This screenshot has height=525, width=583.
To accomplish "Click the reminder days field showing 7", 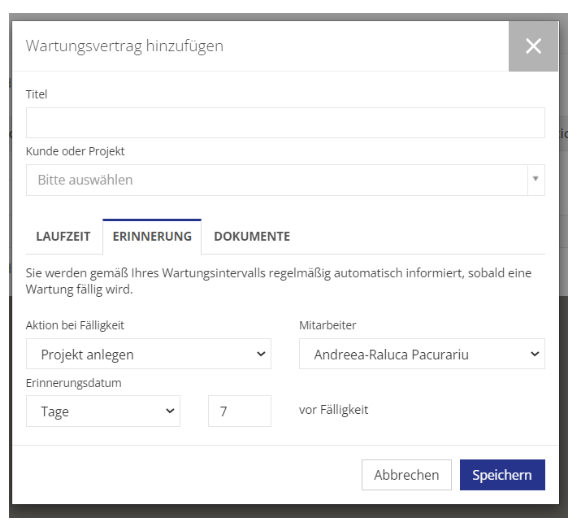I will point(239,411).
